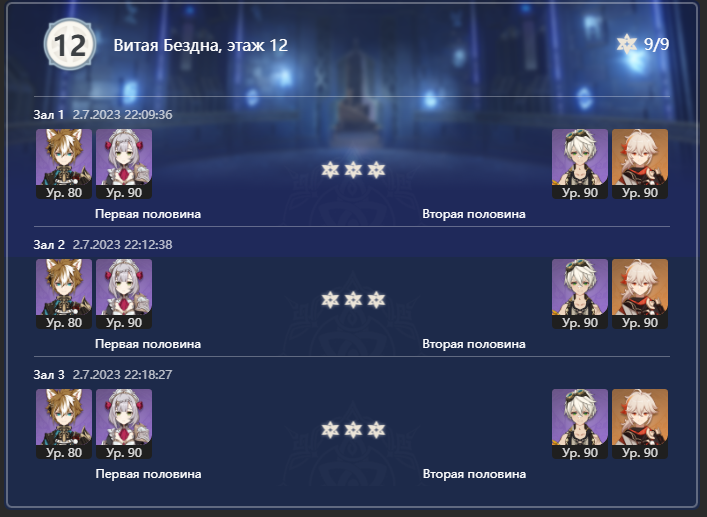
Task: Select Gorou portrait in Зал 1
Action: coord(64,164)
